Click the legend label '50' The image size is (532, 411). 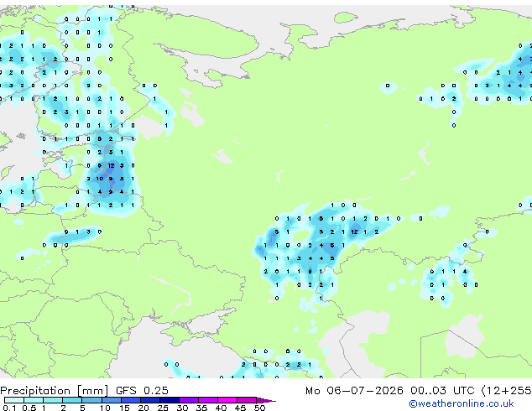pos(259,408)
